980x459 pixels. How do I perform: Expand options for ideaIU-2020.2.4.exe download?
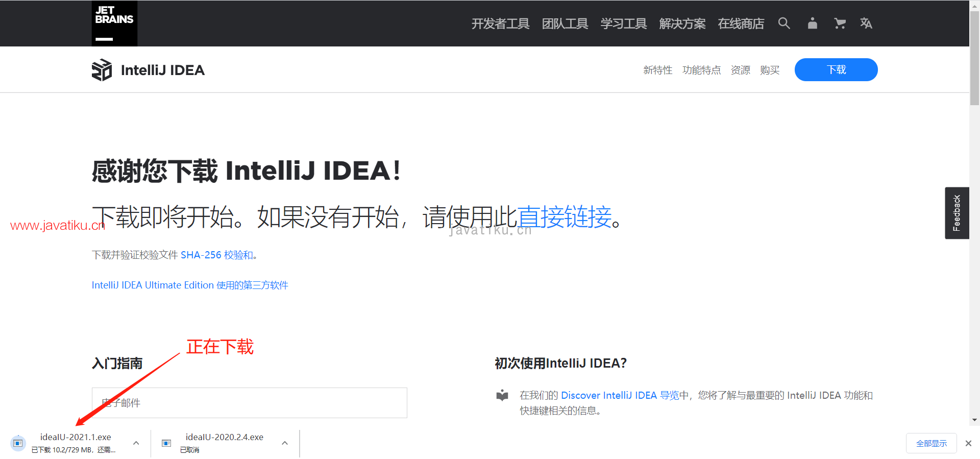[x=285, y=443]
